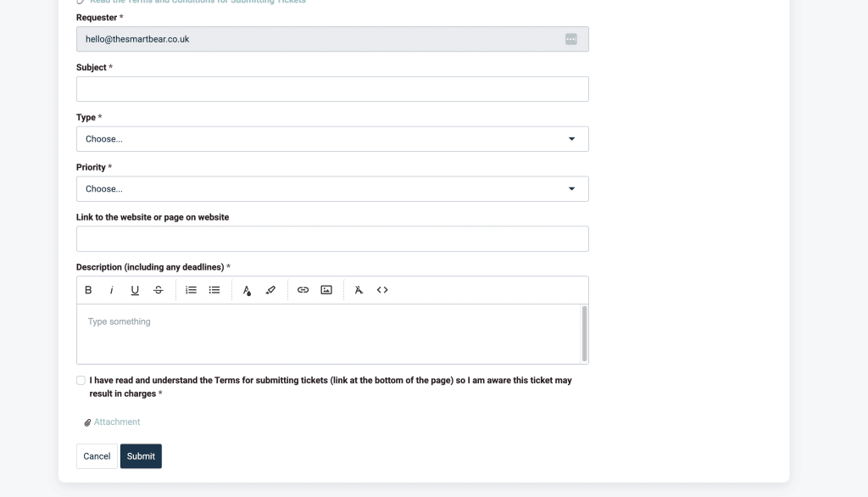Click the Attachment link
Image resolution: width=868 pixels, height=497 pixels.
click(x=116, y=422)
